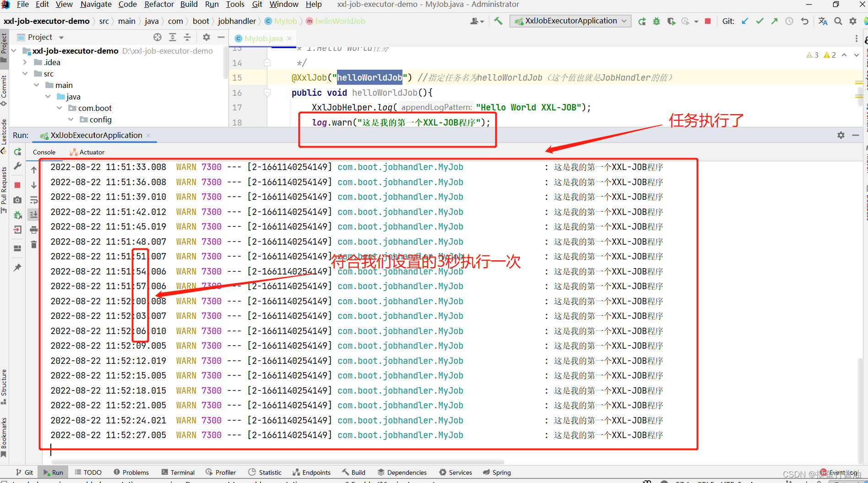Rerun the application in the Run panel
This screenshot has width=868, height=483.
coord(17,152)
